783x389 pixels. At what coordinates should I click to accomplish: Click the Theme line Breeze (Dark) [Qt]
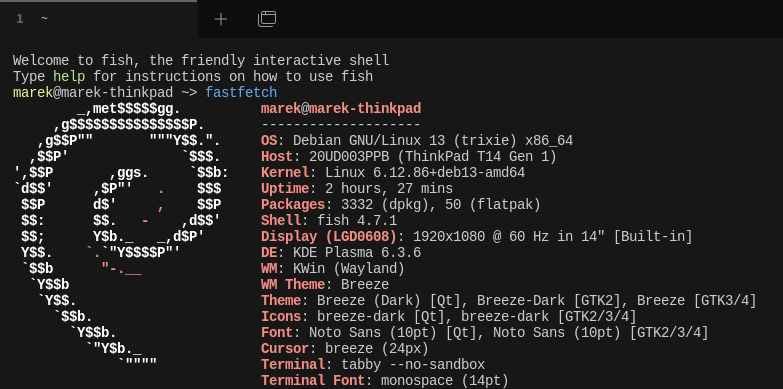509,301
